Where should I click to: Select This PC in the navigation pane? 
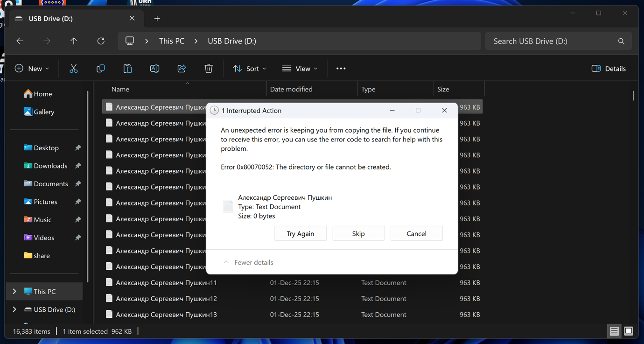(44, 292)
